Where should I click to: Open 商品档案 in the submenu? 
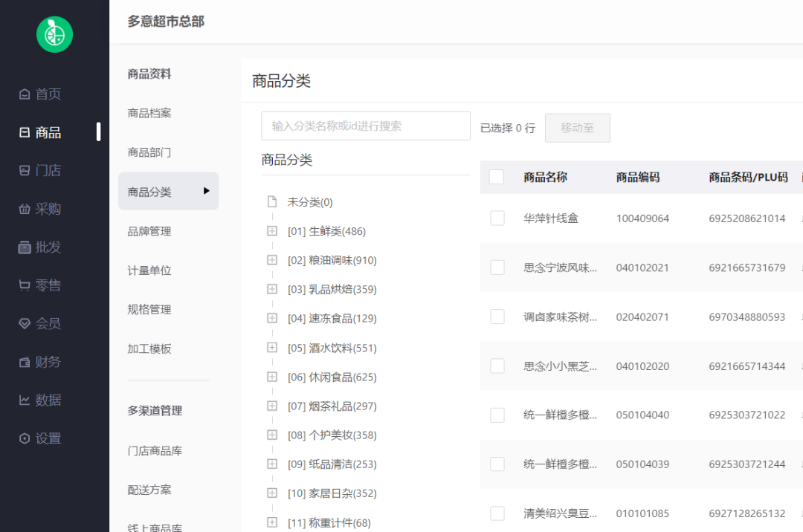coord(149,113)
